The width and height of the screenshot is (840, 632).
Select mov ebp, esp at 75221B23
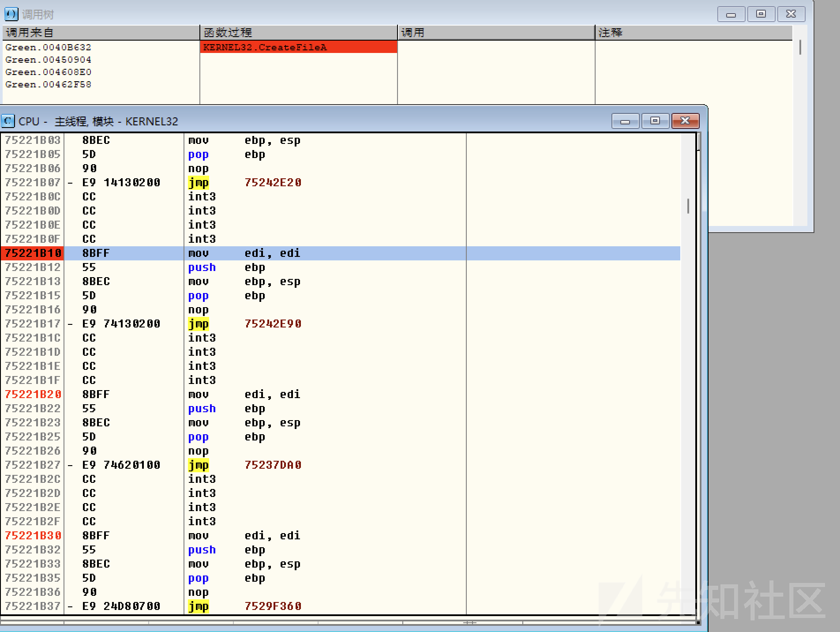tap(244, 422)
